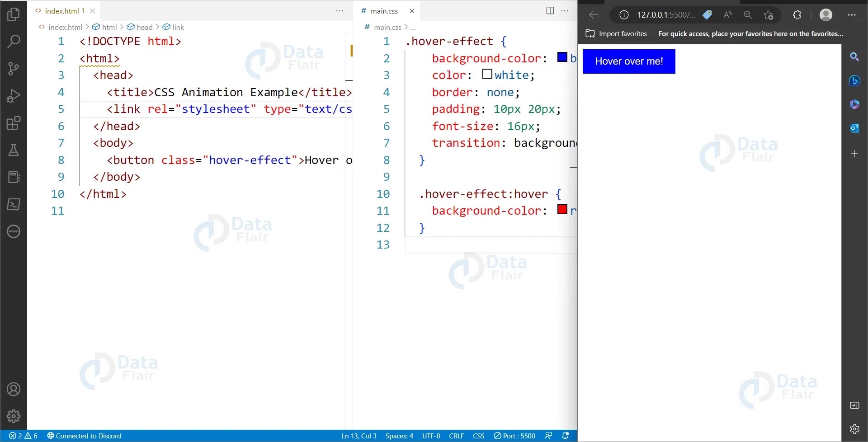Split the main.css editor to the side
The image size is (868, 442).
pyautogui.click(x=550, y=10)
